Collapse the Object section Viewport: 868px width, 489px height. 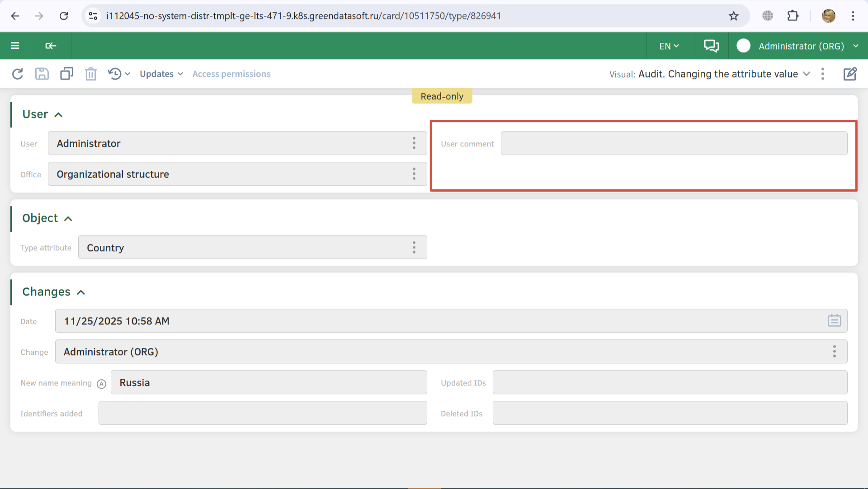[x=68, y=219]
